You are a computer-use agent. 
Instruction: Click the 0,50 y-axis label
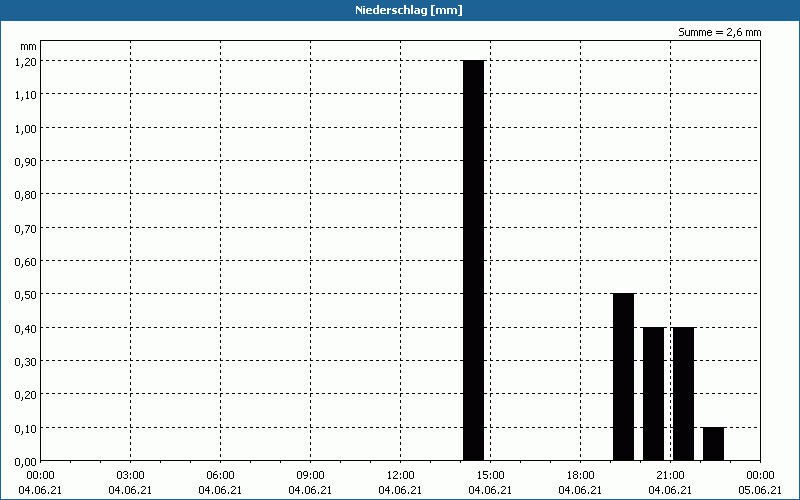tap(26, 294)
